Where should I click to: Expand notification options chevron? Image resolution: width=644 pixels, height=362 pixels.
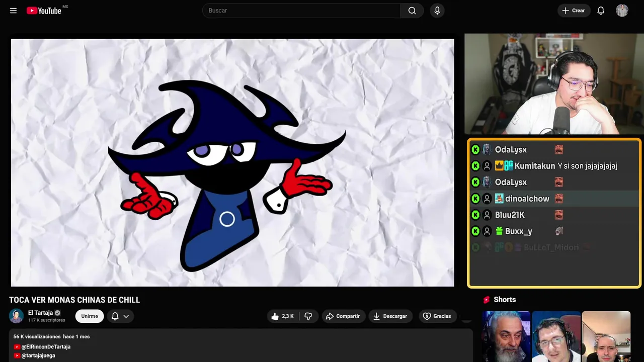tap(126, 316)
